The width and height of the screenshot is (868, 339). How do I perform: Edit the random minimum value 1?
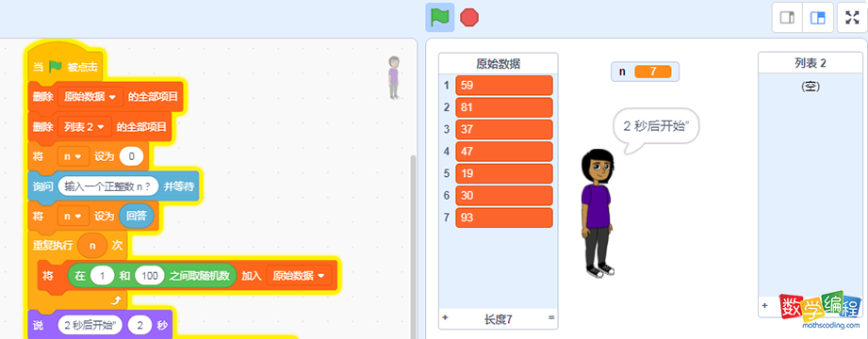[103, 275]
